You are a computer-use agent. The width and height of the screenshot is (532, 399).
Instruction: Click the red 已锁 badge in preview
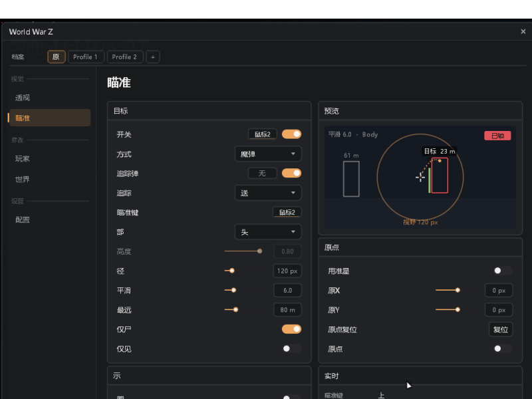497,136
